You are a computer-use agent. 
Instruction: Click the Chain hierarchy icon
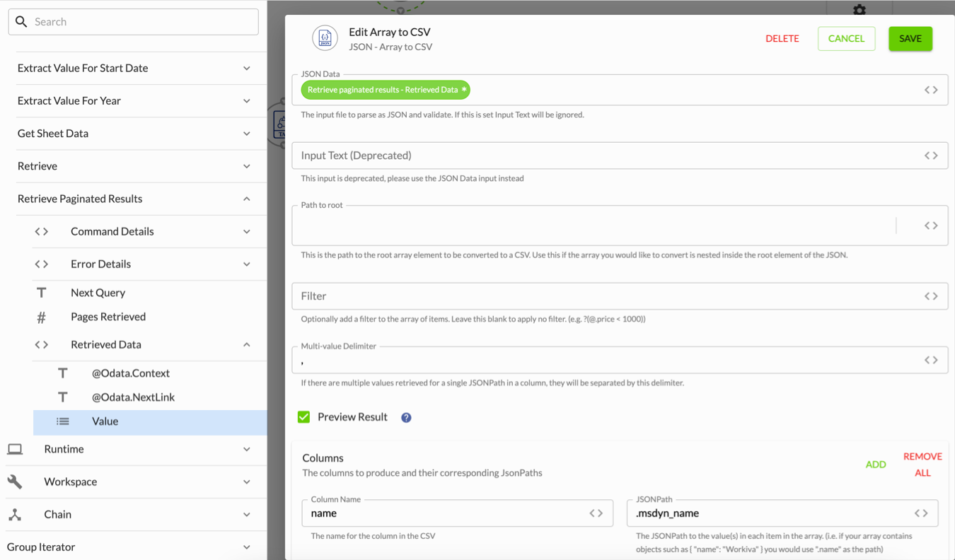click(x=15, y=515)
